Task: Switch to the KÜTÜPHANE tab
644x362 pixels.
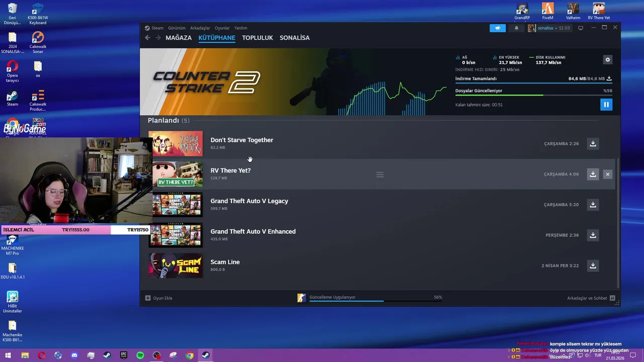Action: pyautogui.click(x=217, y=38)
